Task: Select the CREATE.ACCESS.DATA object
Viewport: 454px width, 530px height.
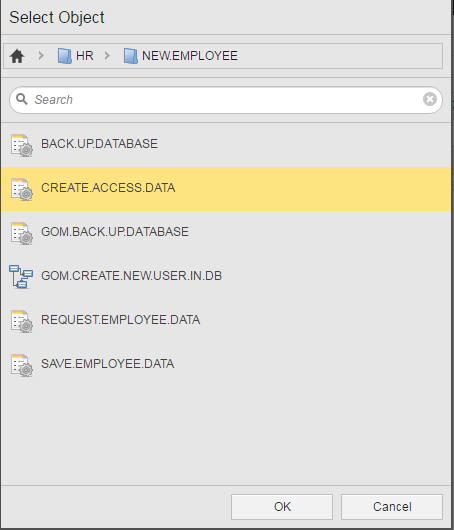Action: pos(226,189)
